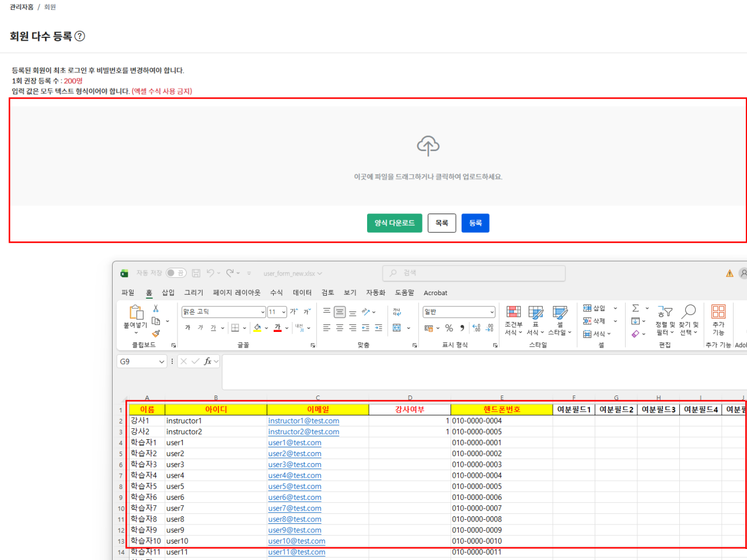Viewport: 747px width, 560px height.
Task: Switch to the 데이터 ribbon tab
Action: [x=302, y=293]
